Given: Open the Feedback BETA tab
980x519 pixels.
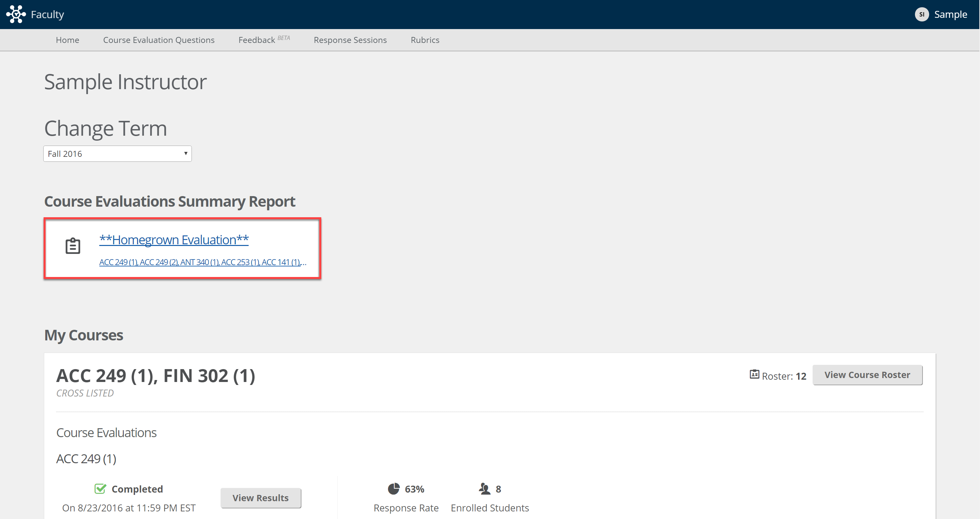Looking at the screenshot, I should point(264,40).
